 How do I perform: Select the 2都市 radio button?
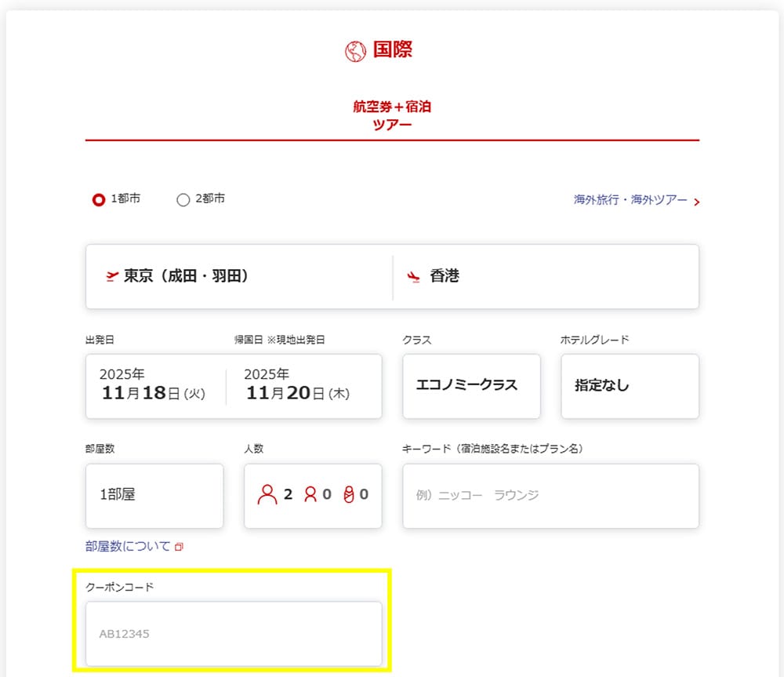(x=183, y=200)
